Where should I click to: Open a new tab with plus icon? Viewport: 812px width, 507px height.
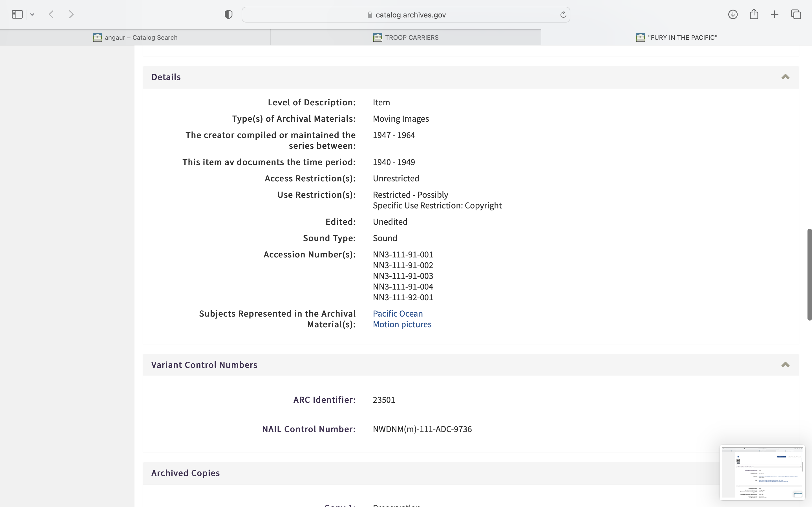775,14
